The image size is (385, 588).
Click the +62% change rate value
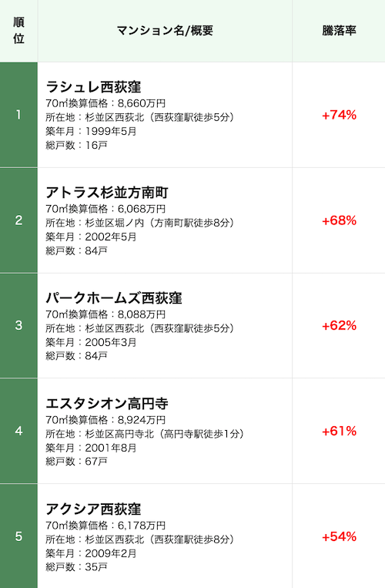pyautogui.click(x=339, y=325)
